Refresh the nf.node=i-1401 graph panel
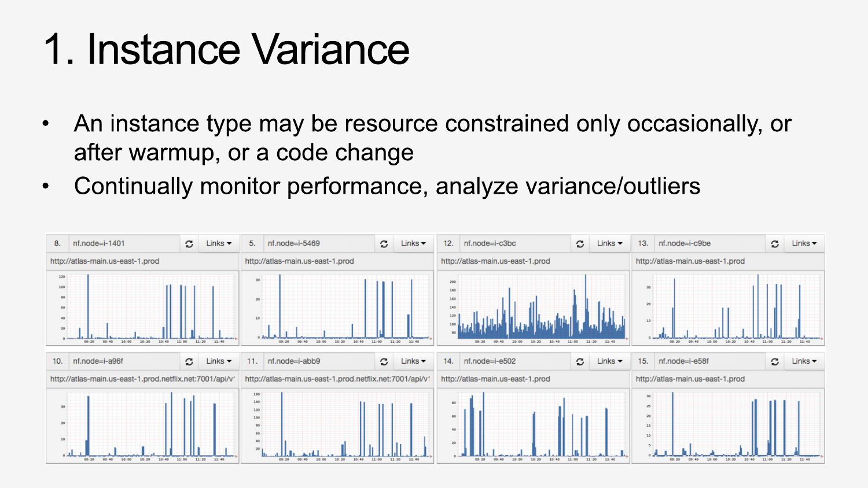 pos(189,244)
